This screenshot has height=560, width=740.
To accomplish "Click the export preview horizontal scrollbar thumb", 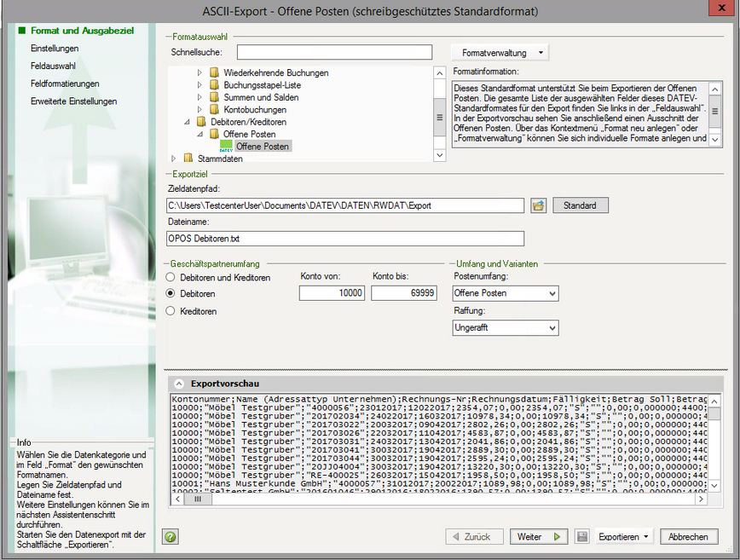I will pos(198,499).
